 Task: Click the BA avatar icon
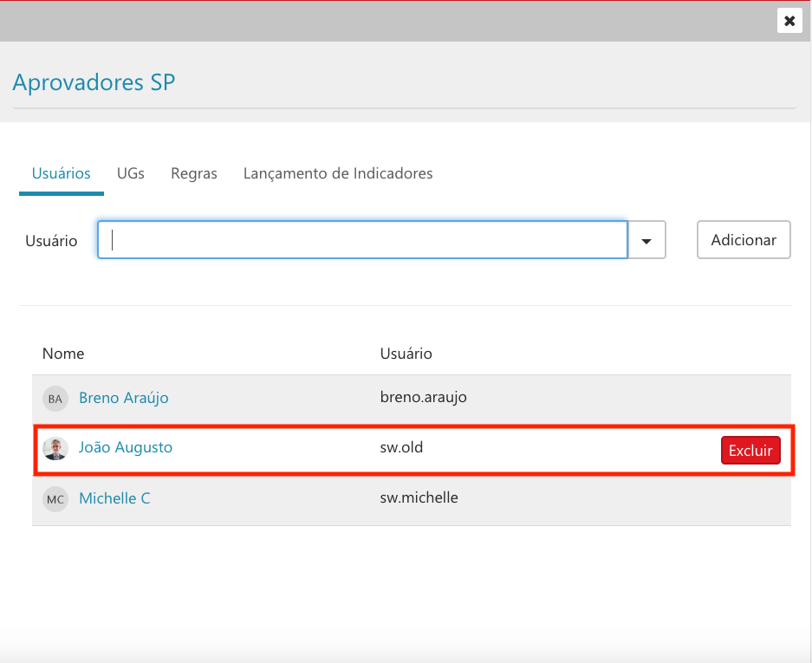55,399
